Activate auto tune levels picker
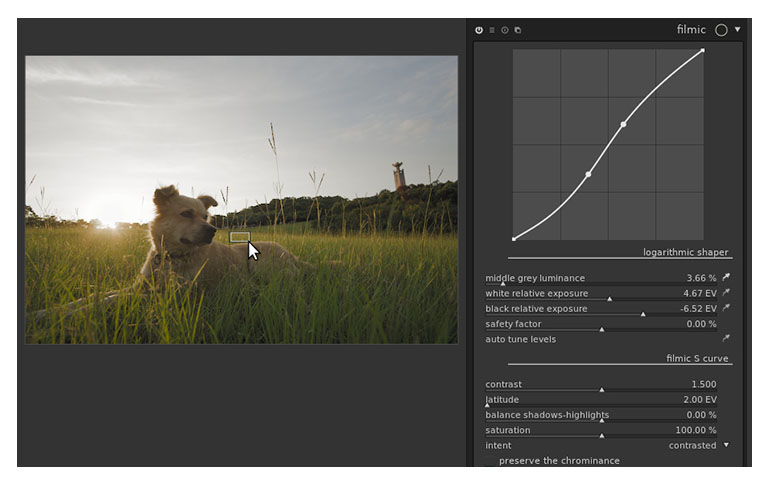Image resolution: width=770 pixels, height=485 pixels. 726,339
